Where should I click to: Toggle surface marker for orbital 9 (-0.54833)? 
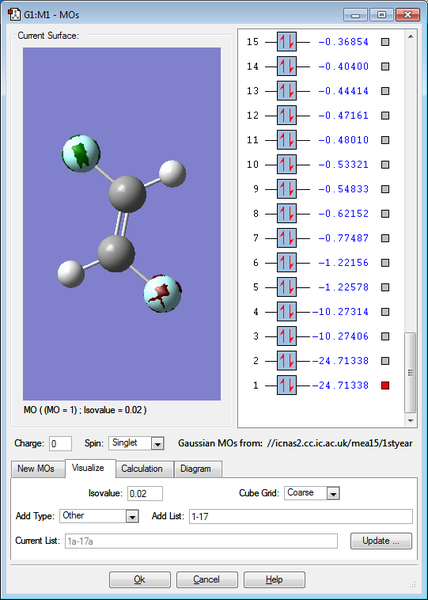pyautogui.click(x=385, y=189)
